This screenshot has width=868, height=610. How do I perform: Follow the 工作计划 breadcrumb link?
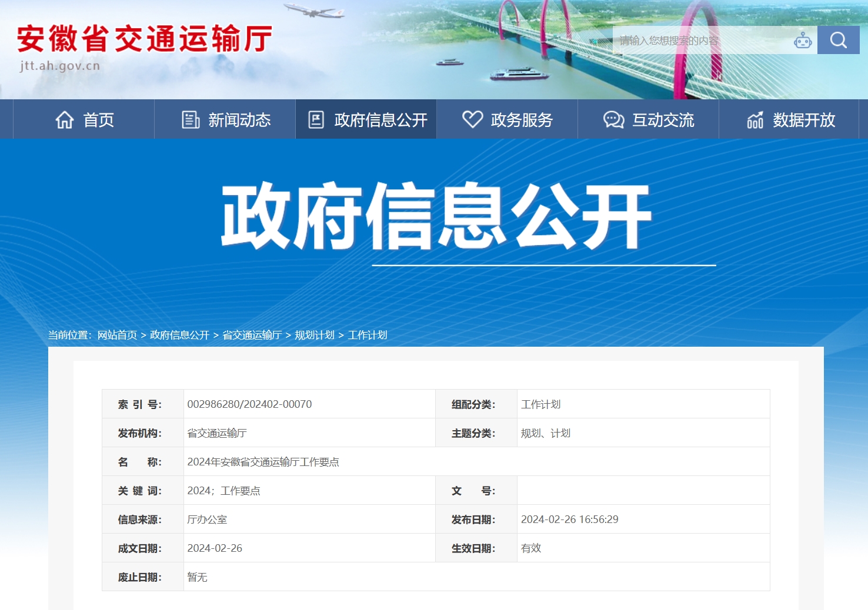[x=368, y=335]
